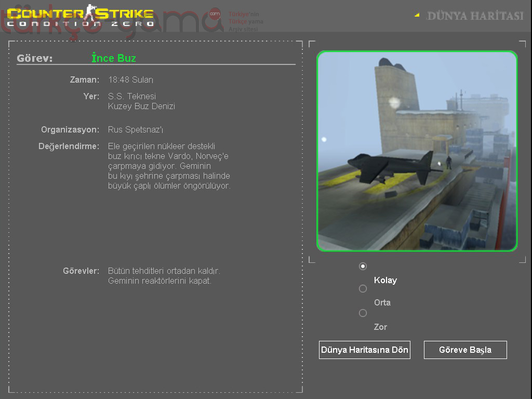The height and width of the screenshot is (399, 532).
Task: Click the Kuzey Buz Denizi text
Action: [x=141, y=106]
